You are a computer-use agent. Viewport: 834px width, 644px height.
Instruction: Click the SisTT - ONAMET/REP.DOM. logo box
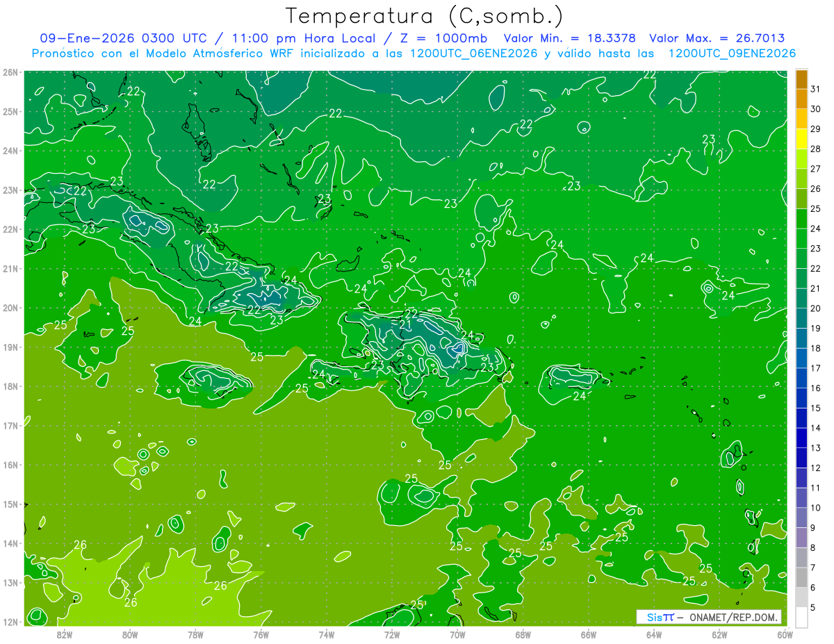point(709,617)
